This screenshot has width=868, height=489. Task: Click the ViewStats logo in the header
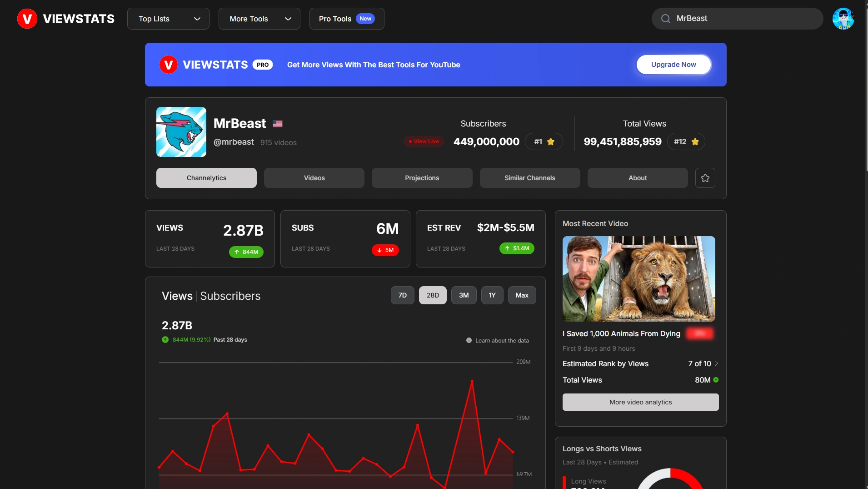66,19
